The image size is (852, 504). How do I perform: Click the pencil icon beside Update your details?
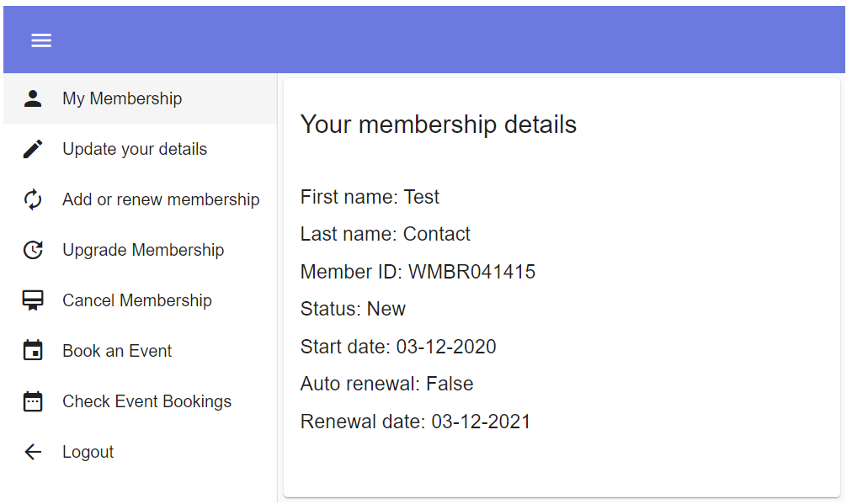pos(33,149)
